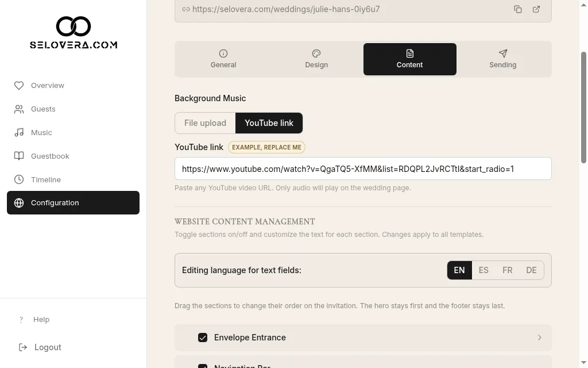The width and height of the screenshot is (588, 368).
Task: Copy the wedding URL with copy icon
Action: (518, 9)
